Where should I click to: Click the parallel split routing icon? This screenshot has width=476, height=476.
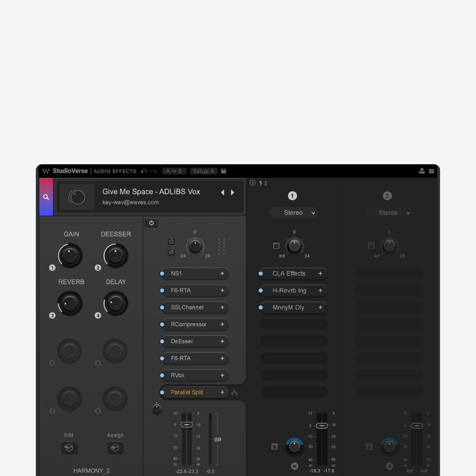click(234, 393)
